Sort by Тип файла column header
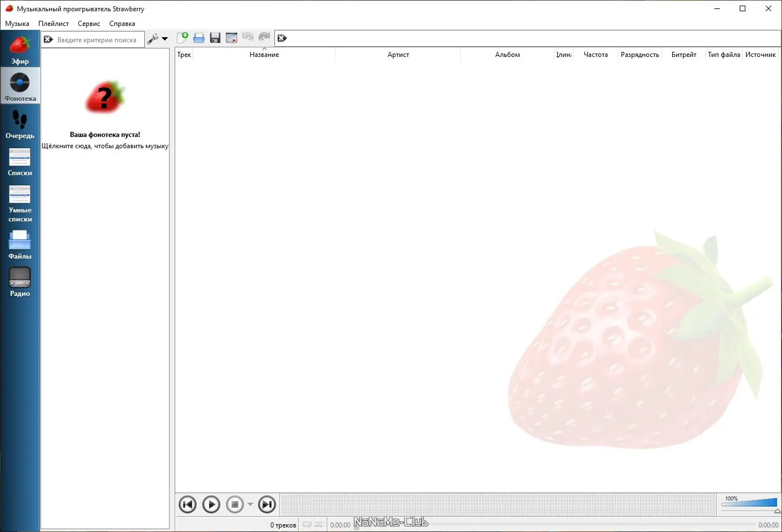782x532 pixels. [724, 55]
